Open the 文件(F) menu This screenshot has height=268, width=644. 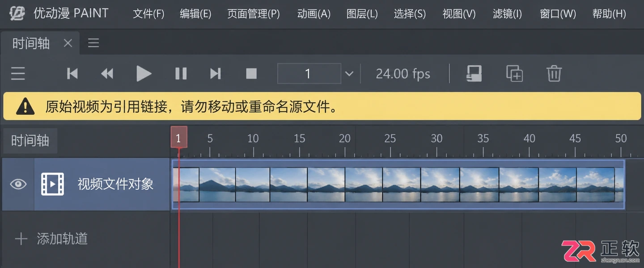coord(148,14)
